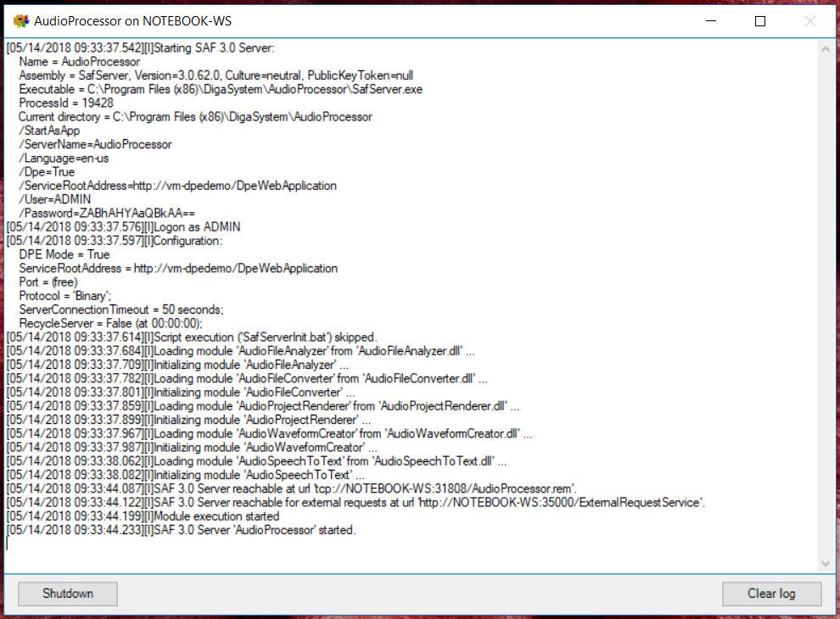
Task: Click the '/Password=' log line
Action: (107, 213)
